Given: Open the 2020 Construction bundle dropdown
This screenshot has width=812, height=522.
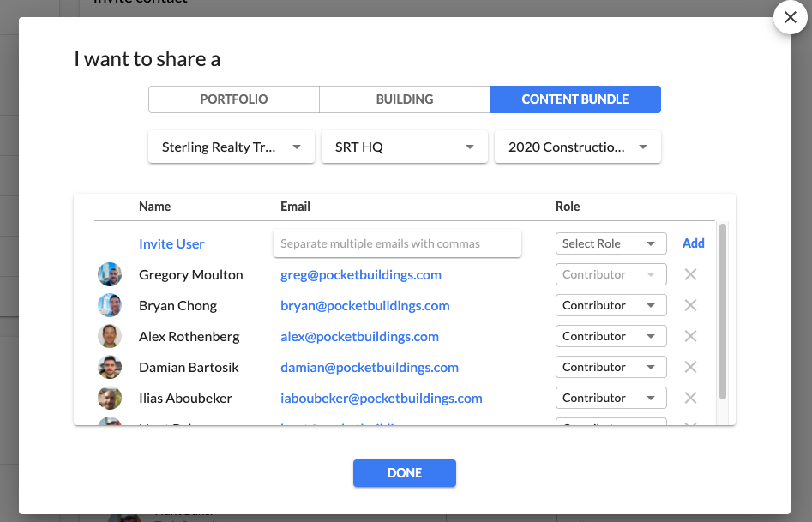Looking at the screenshot, I should point(577,147).
